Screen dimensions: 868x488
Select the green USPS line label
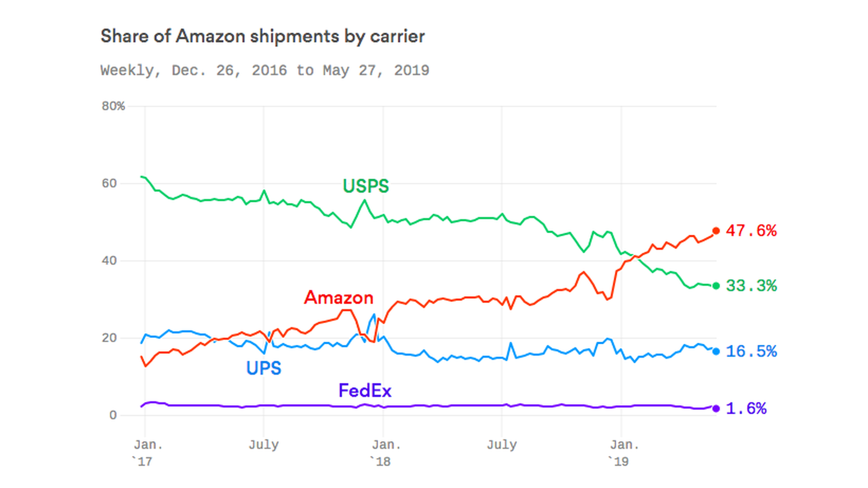[366, 186]
